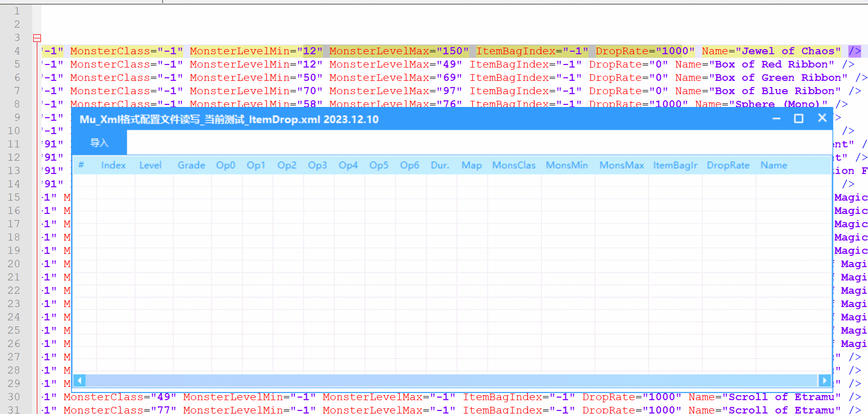
Task: Select the DropRate column header
Action: [728, 165]
